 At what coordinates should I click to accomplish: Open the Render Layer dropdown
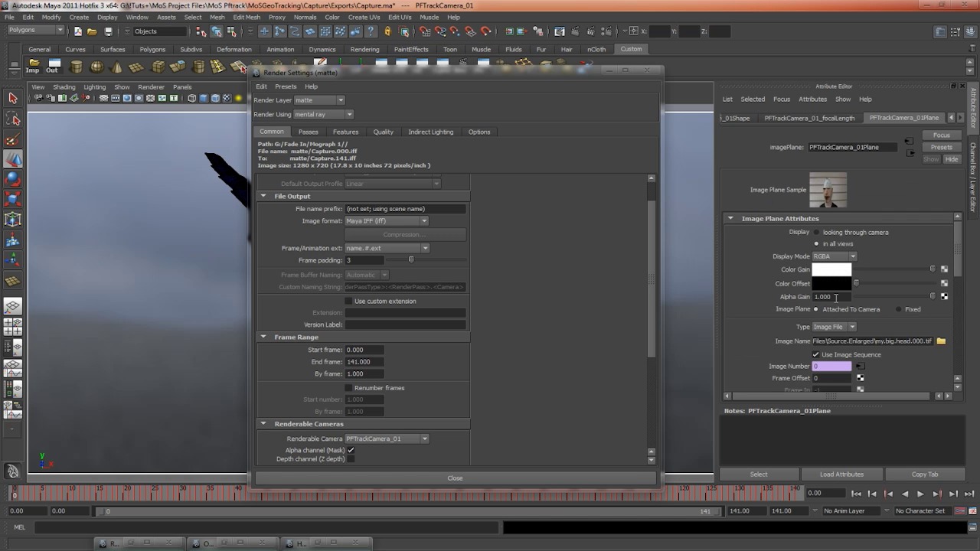pyautogui.click(x=319, y=100)
